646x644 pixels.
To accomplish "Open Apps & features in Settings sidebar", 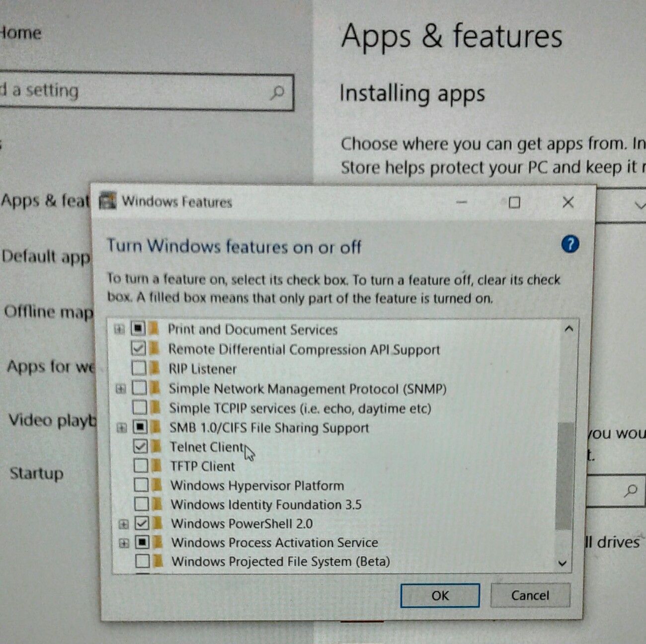I will point(45,201).
